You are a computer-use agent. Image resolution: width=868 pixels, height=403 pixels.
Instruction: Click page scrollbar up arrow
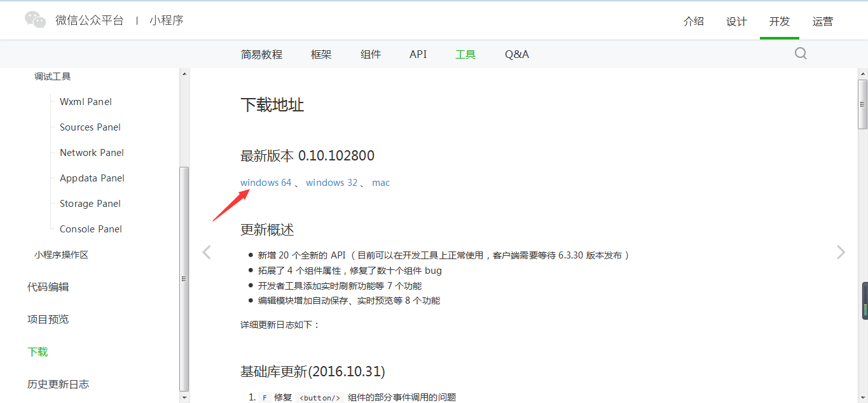click(863, 73)
